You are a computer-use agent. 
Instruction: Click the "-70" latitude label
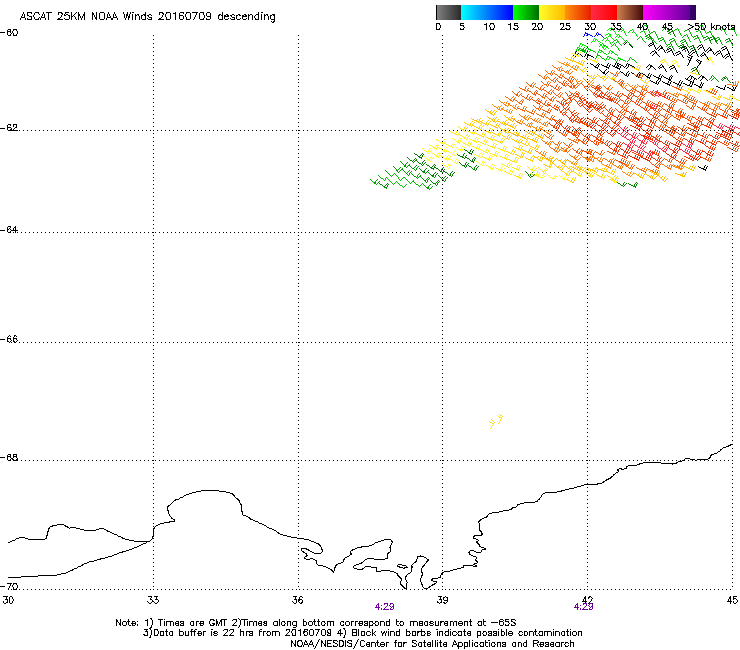pyautogui.click(x=9, y=587)
